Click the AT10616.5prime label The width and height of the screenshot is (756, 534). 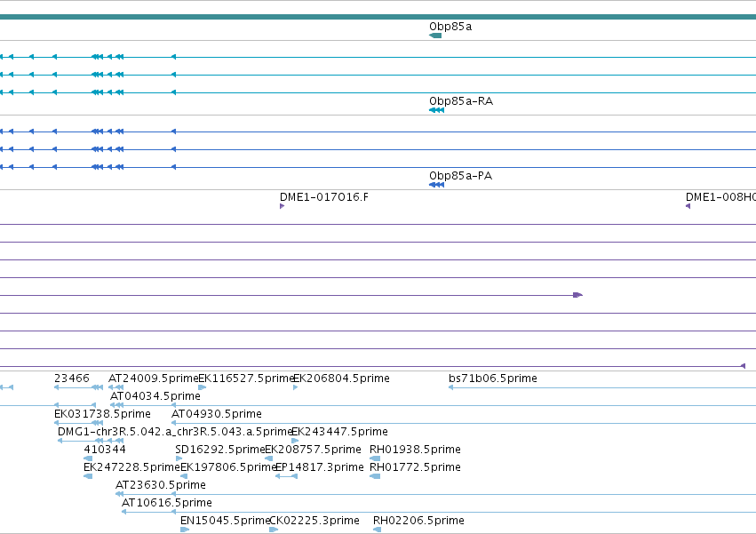click(167, 503)
